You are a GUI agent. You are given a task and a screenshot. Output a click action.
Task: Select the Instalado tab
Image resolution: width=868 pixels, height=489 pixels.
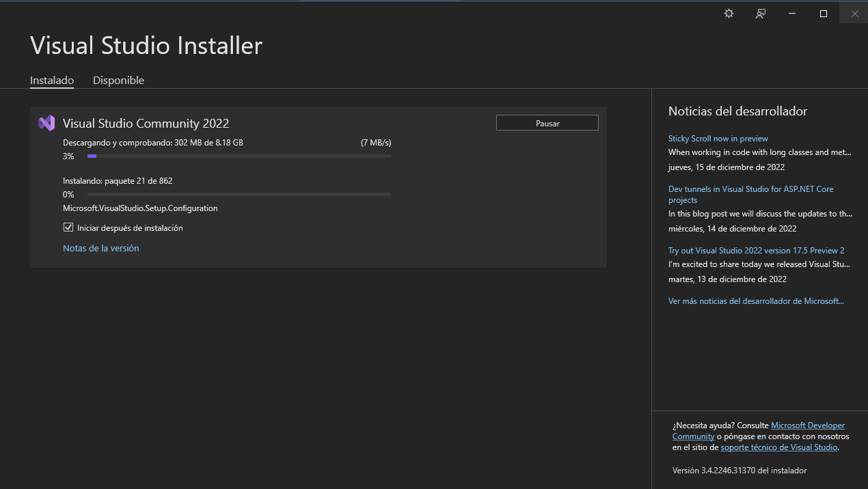pyautogui.click(x=52, y=80)
